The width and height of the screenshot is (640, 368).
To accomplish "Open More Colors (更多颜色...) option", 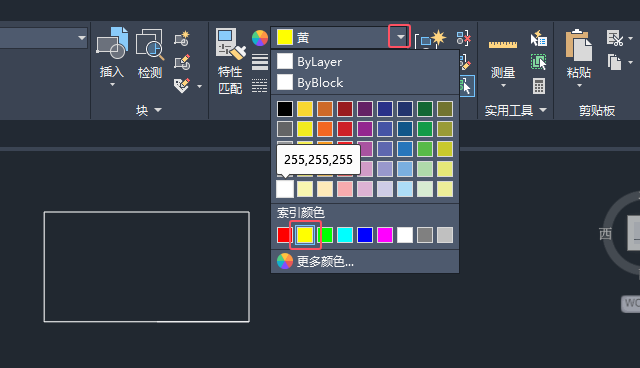I will coord(365,261).
